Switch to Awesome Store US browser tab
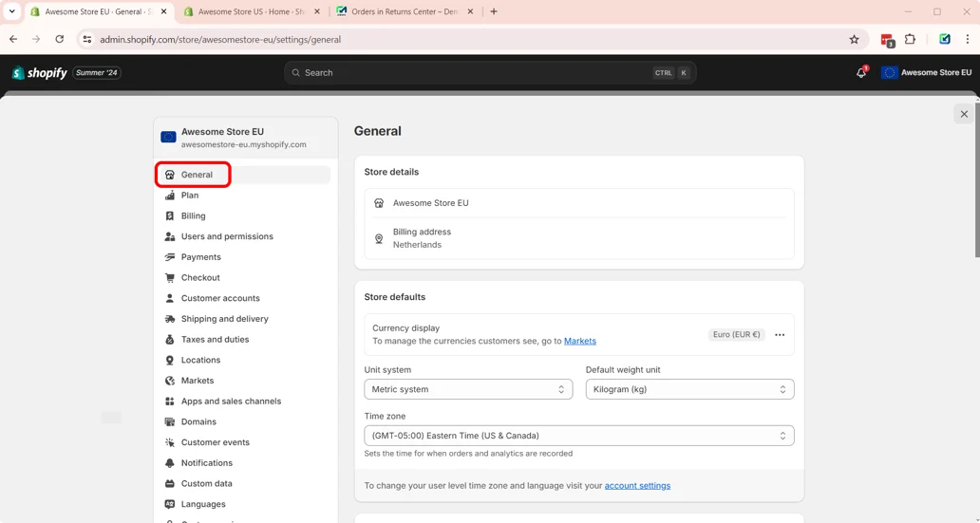The height and width of the screenshot is (523, 980). pyautogui.click(x=251, y=11)
